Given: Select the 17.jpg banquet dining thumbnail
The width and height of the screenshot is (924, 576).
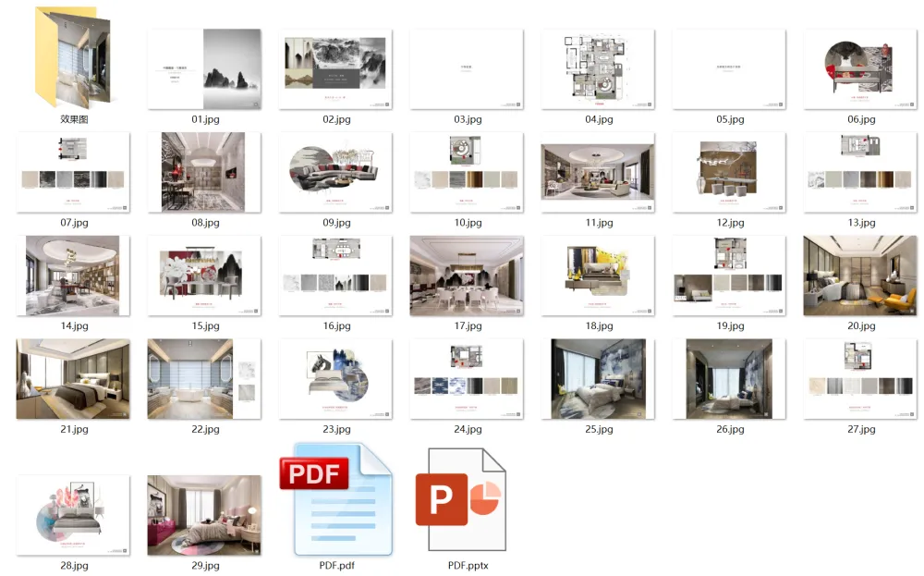Looking at the screenshot, I should coord(467,276).
